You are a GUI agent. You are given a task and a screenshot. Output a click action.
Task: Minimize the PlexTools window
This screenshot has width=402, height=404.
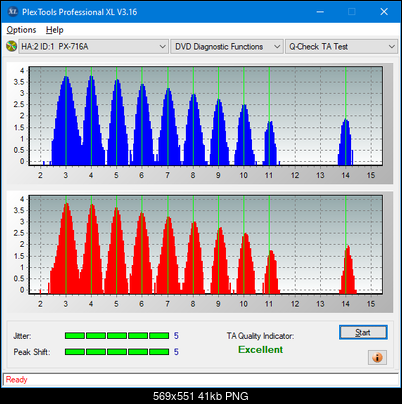point(320,12)
